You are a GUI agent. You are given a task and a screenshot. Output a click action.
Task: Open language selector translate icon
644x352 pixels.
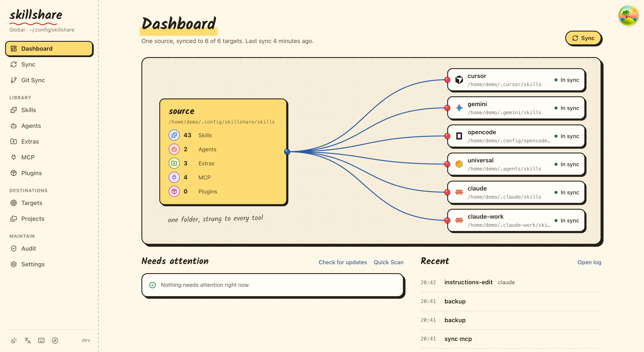pos(27,340)
